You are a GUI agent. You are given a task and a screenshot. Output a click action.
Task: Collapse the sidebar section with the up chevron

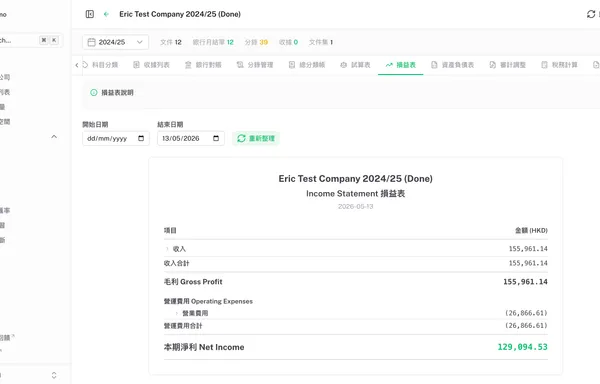click(x=54, y=137)
